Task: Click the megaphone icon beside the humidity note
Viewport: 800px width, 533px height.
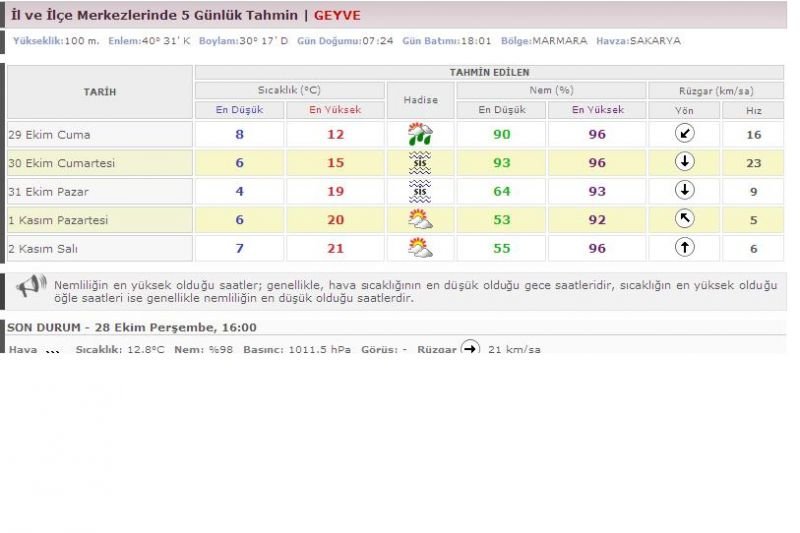Action: [29, 287]
